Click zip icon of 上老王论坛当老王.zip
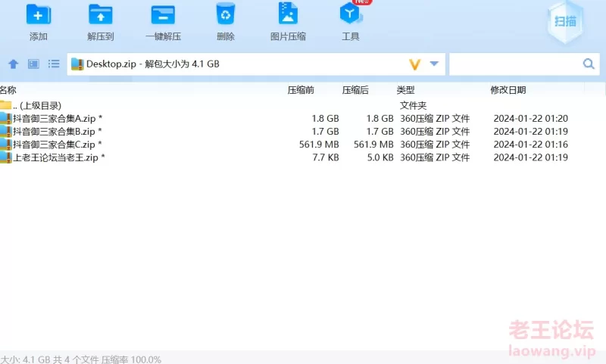Image resolution: width=606 pixels, height=364 pixels. (x=5, y=157)
